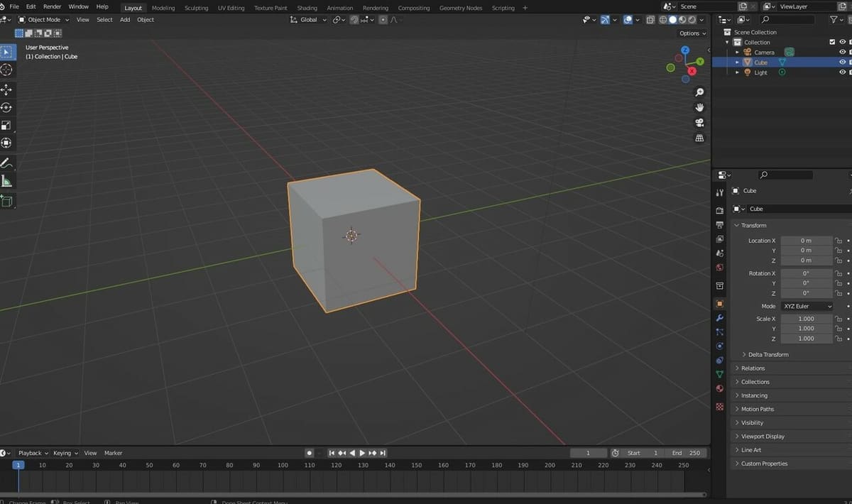The height and width of the screenshot is (504, 852).
Task: Select rendered viewport shading mode
Action: click(x=692, y=20)
